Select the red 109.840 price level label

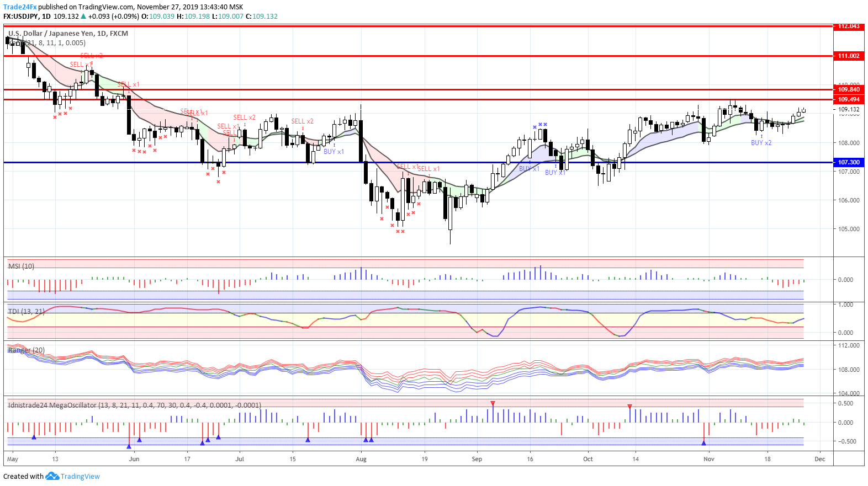849,89
